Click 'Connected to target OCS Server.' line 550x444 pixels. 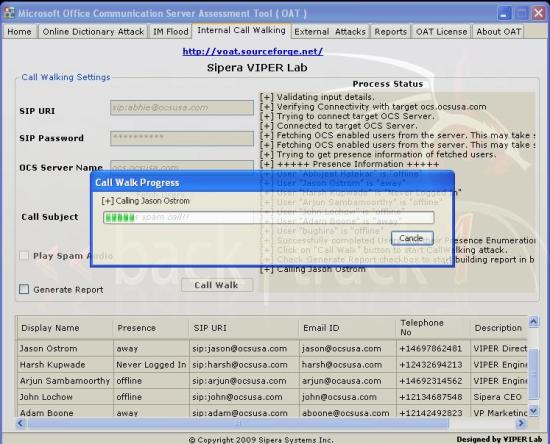339,126
